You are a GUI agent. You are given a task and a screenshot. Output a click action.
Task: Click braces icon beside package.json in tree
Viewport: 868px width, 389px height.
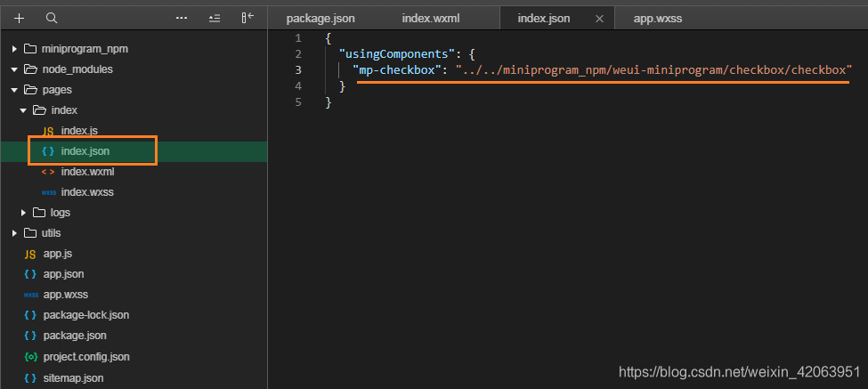(x=30, y=336)
